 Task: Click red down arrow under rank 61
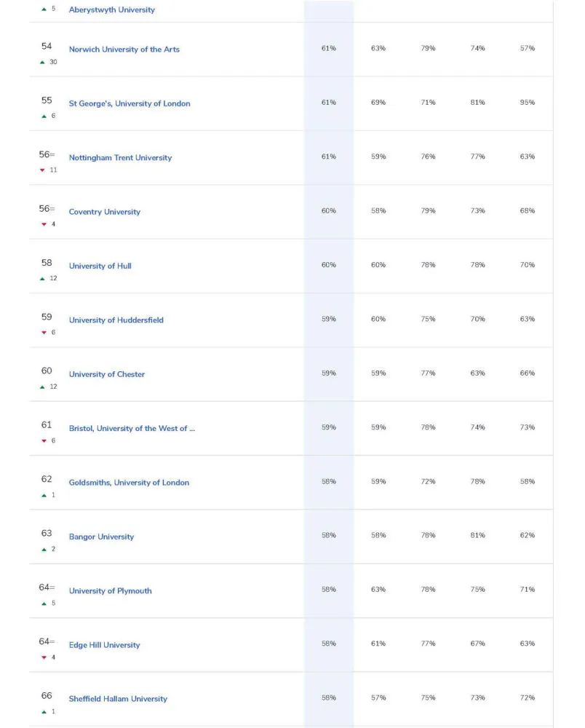pos(44,440)
